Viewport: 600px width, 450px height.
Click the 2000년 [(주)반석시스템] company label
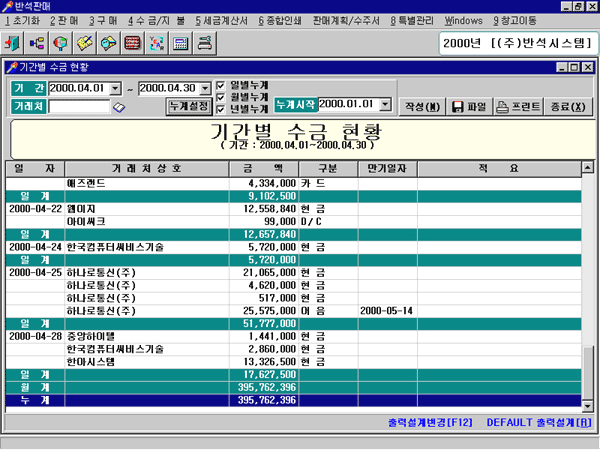(x=518, y=43)
